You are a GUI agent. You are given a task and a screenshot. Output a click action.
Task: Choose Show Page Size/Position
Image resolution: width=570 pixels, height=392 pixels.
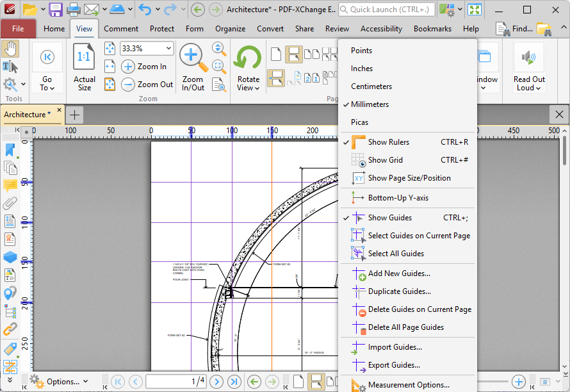(x=408, y=178)
